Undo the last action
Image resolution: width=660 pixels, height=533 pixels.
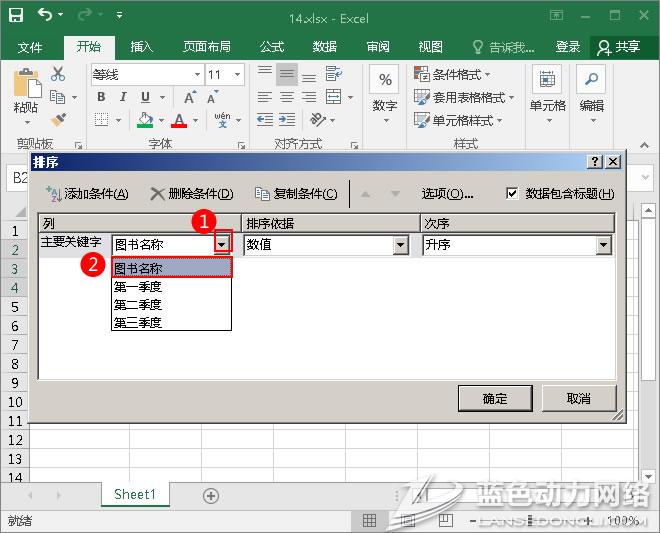(x=45, y=15)
